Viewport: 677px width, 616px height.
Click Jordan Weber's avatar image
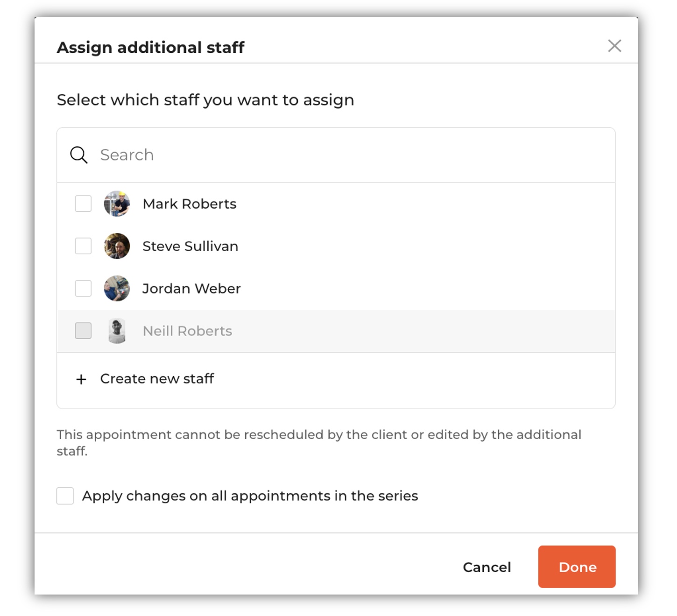(117, 288)
